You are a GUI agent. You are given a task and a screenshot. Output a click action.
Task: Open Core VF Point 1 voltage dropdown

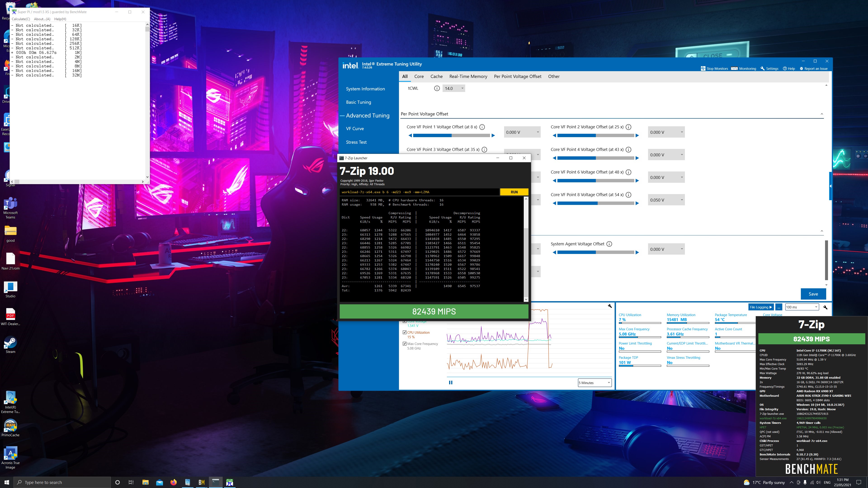tap(522, 132)
